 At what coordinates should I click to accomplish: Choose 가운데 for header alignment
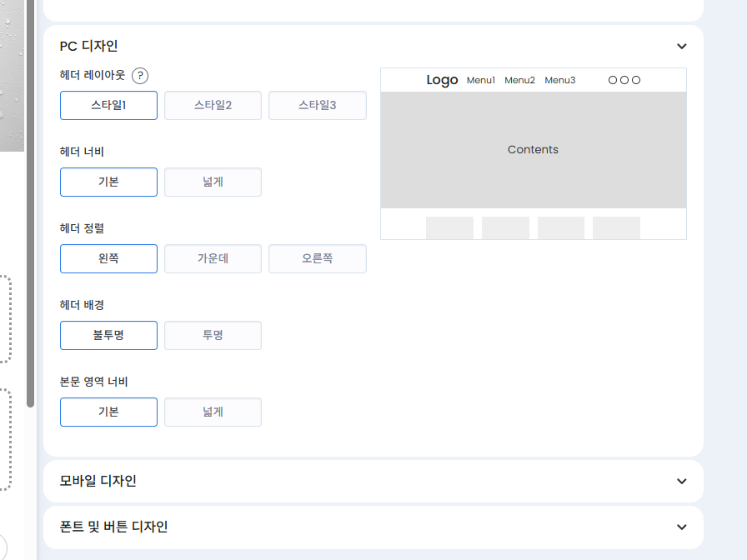tap(213, 258)
